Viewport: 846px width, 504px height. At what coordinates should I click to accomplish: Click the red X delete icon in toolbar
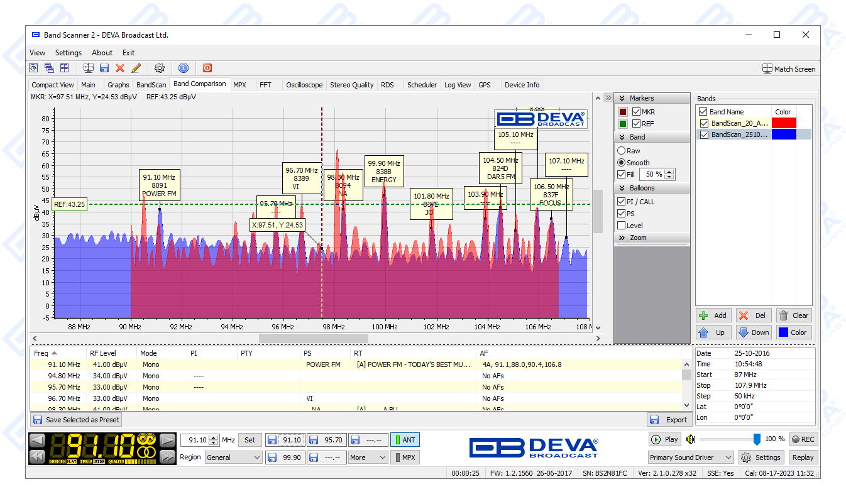pyautogui.click(x=120, y=68)
